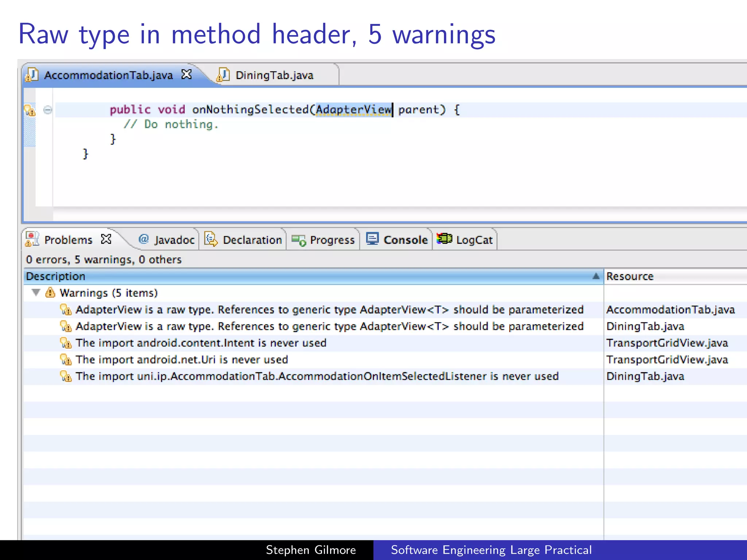This screenshot has height=560, width=747.
Task: Click the onNothingSelected method name
Action: (251, 110)
